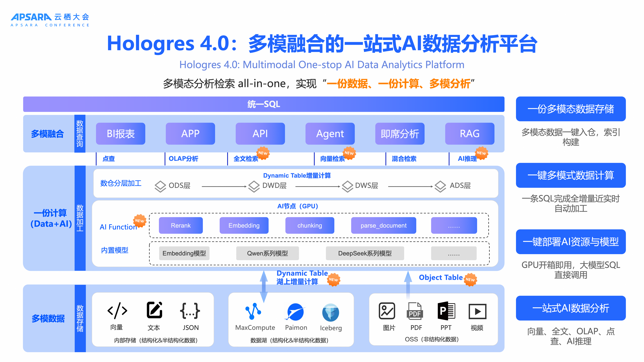644x362 pixels.
Task: Select the parse_document function box
Action: pyautogui.click(x=383, y=225)
